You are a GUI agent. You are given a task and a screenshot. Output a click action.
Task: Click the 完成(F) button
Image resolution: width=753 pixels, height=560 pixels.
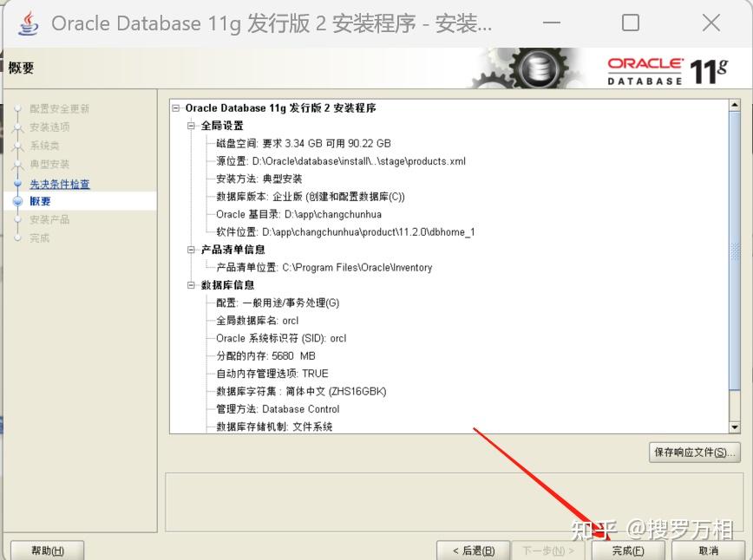(628, 550)
